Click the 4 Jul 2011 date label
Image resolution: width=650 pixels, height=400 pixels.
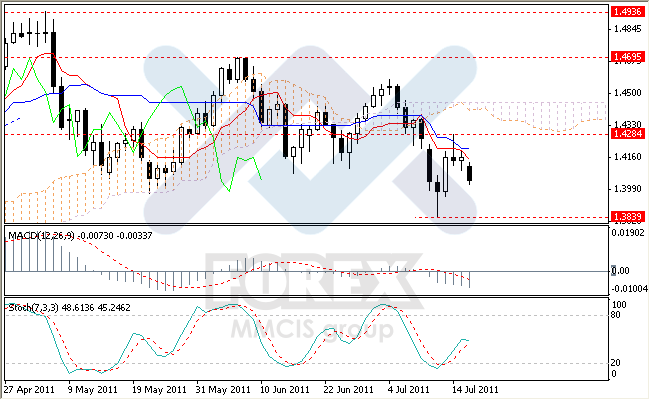(x=408, y=390)
